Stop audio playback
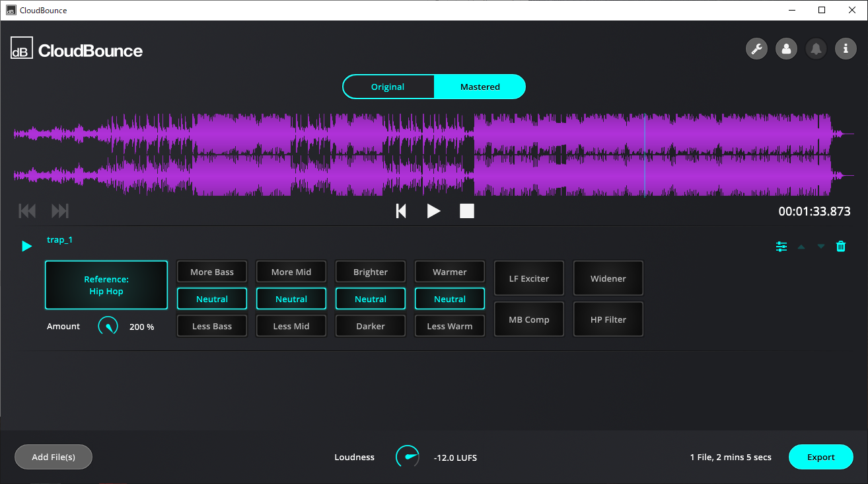The height and width of the screenshot is (484, 868). [x=467, y=211]
